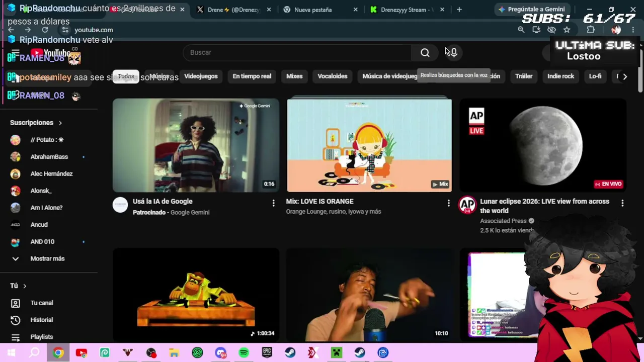Select the Tráiler filter chip
The width and height of the screenshot is (644, 362).
coord(524,76)
